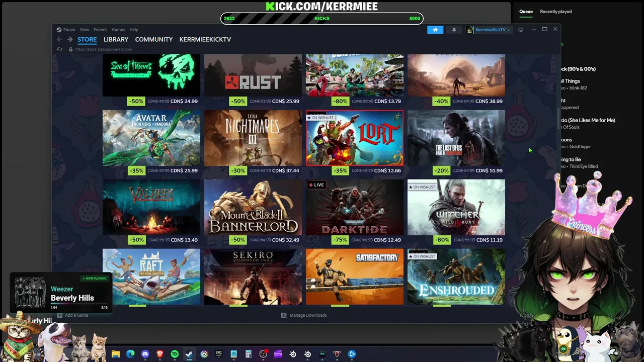
Task: Open the Raft game card
Action: pyautogui.click(x=151, y=277)
